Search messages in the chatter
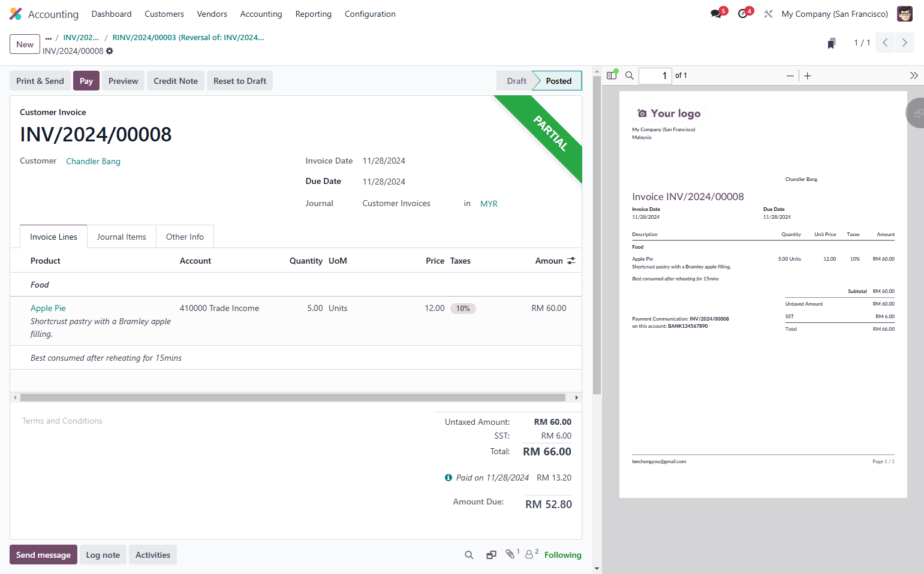This screenshot has height=574, width=924. tap(469, 555)
